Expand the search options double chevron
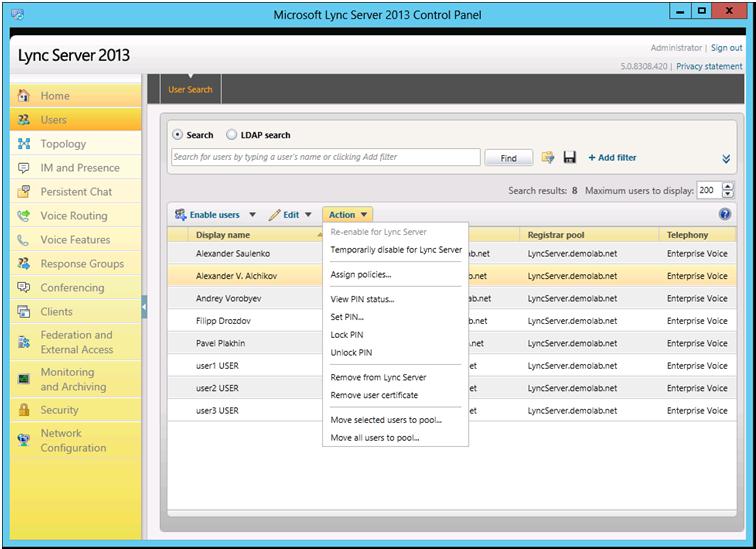This screenshot has width=756, height=549. click(x=726, y=159)
